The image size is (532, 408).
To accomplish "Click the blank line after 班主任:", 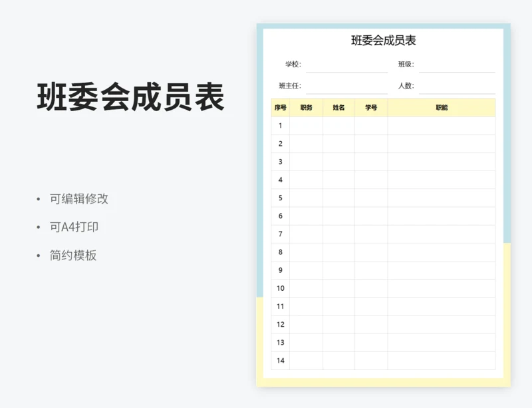I will click(346, 87).
